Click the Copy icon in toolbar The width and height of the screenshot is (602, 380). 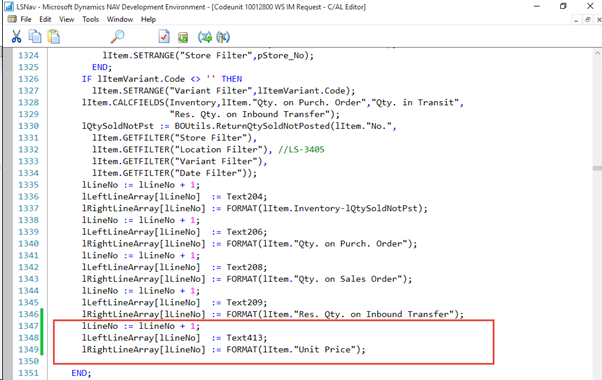35,36
